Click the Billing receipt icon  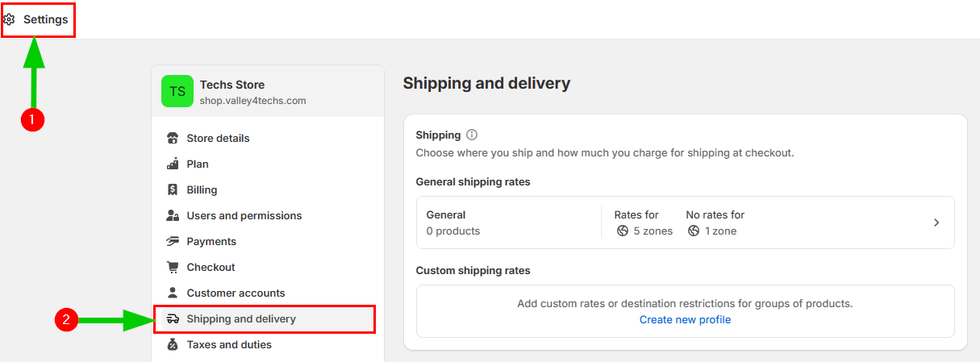pos(173,189)
